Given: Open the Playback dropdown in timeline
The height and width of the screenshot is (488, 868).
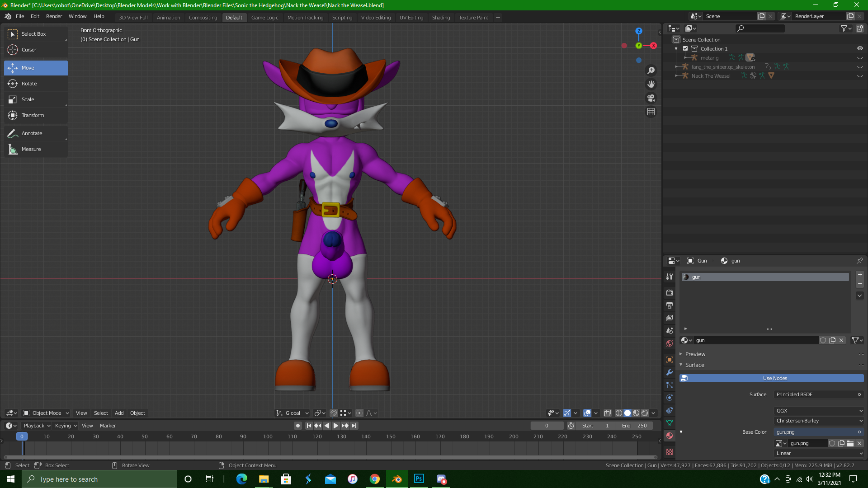Looking at the screenshot, I should click(x=37, y=426).
